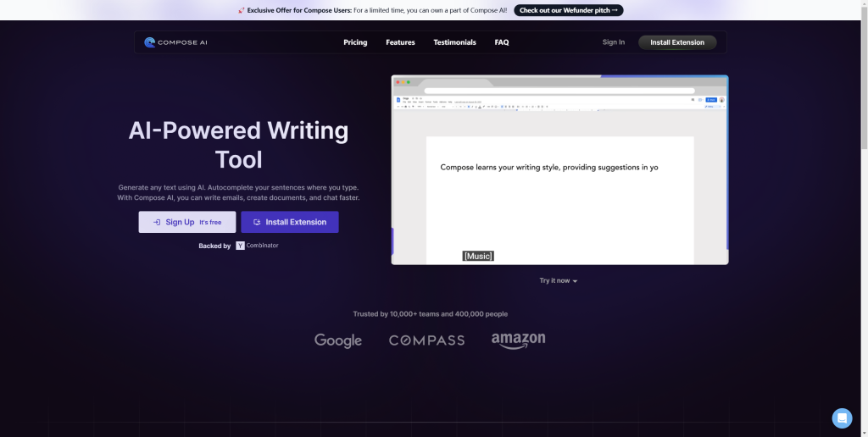Screen dimensions: 868x437
Task: Click Check out our Wefunder pitch
Action: (x=569, y=10)
